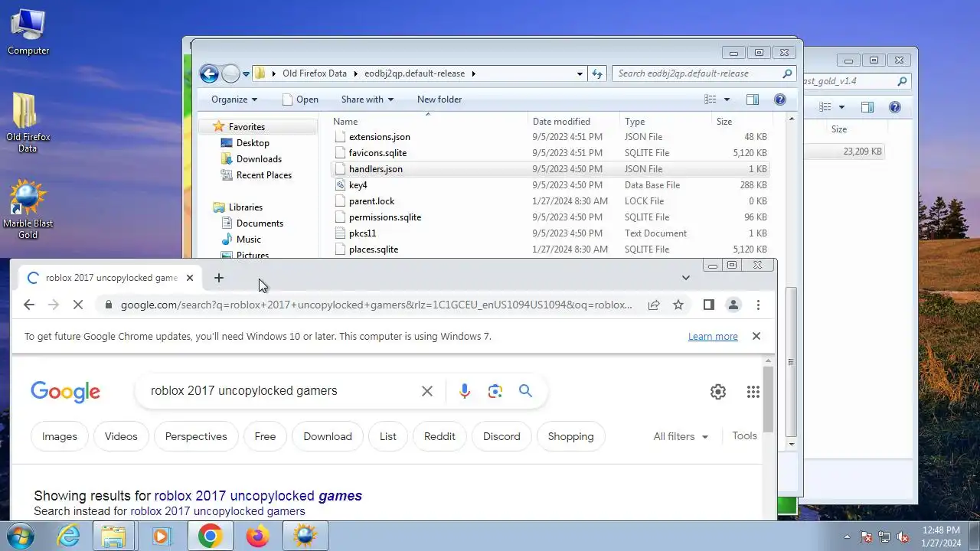Click the Google logo

pyautogui.click(x=65, y=392)
